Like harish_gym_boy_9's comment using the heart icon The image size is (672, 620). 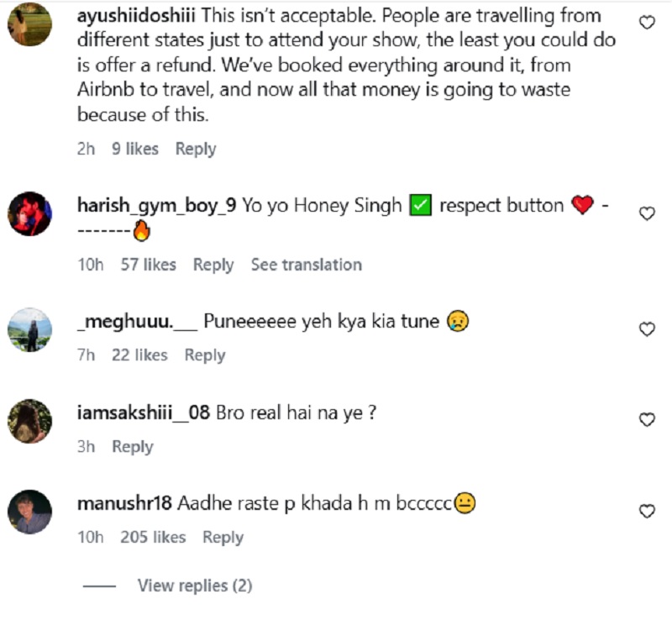pos(646,212)
